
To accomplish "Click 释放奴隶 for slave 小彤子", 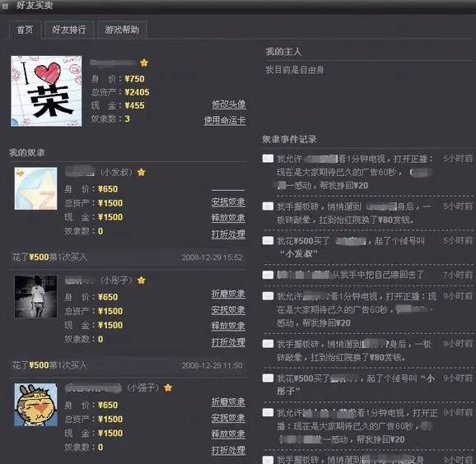I will tap(228, 326).
